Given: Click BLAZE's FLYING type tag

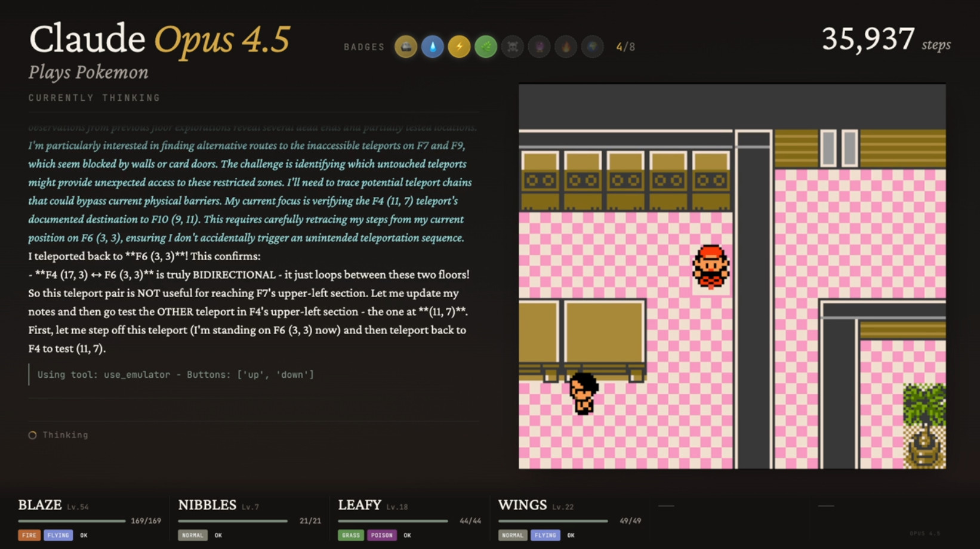Looking at the screenshot, I should [58, 535].
